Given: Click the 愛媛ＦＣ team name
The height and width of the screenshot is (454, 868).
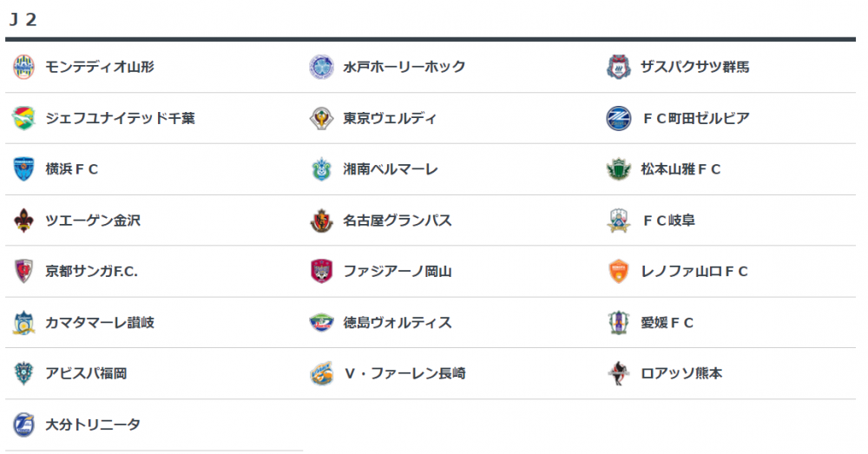Looking at the screenshot, I should [x=667, y=323].
